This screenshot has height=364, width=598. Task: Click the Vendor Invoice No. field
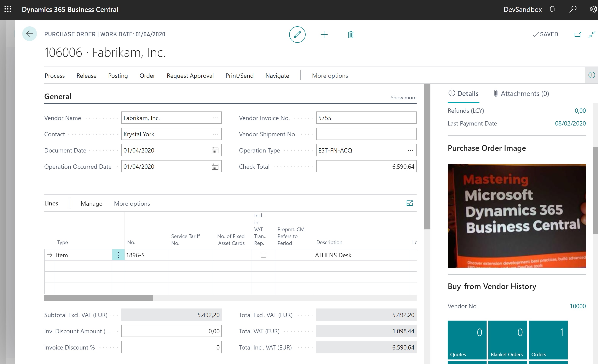coord(366,118)
